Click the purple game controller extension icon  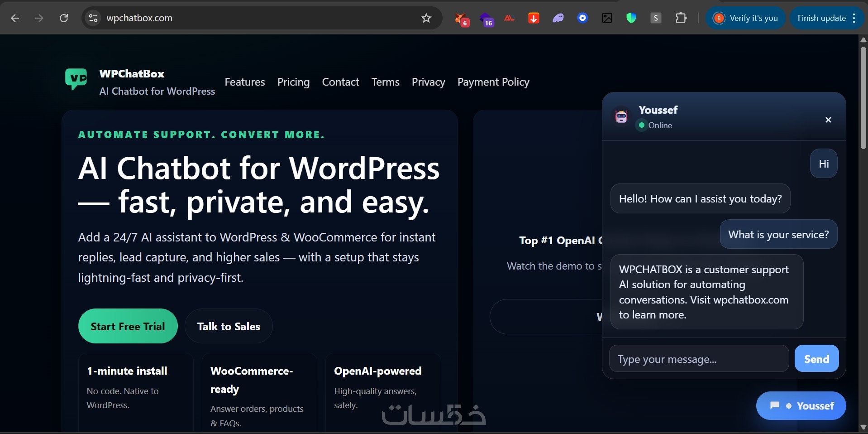pos(558,18)
